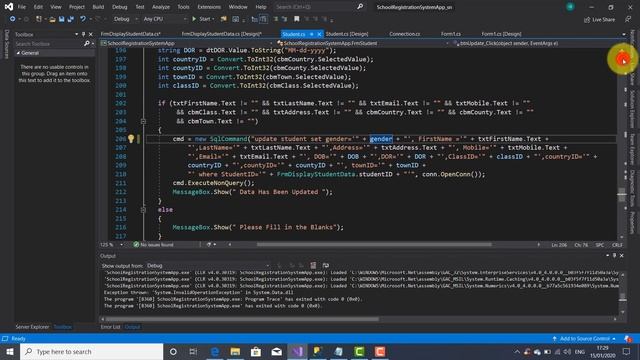This screenshot has height=360, width=640.
Task: Switch to Student.cs [Design] tab
Action: point(347,34)
